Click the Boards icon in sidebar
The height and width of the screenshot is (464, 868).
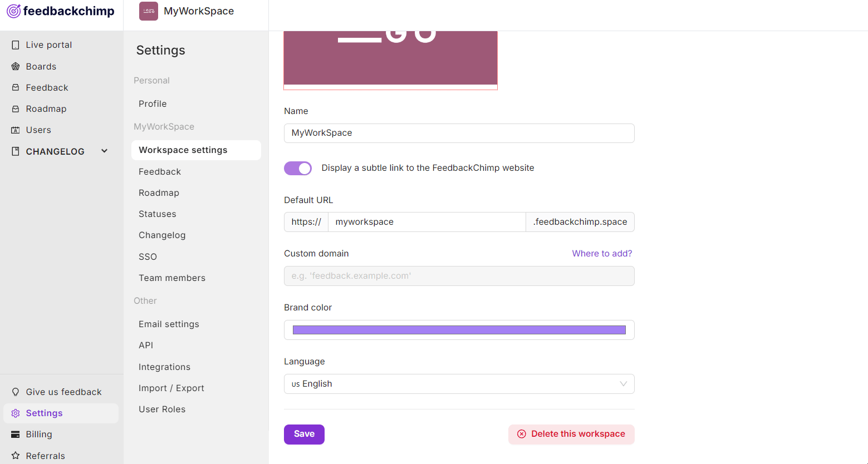(x=16, y=66)
